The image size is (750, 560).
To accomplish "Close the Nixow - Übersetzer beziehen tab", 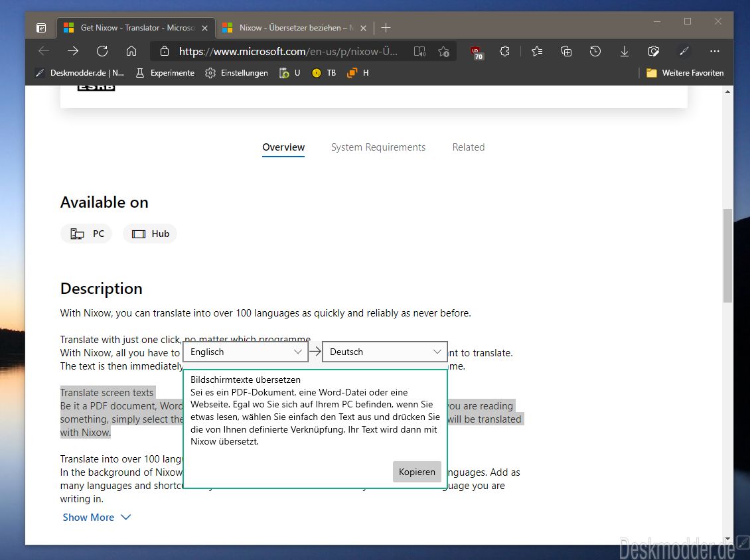I will (364, 29).
